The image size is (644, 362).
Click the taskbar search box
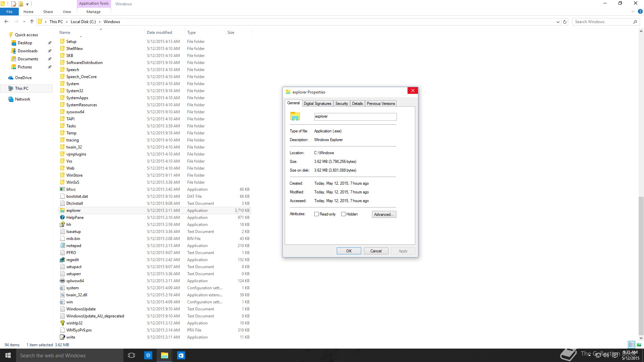coord(70,355)
